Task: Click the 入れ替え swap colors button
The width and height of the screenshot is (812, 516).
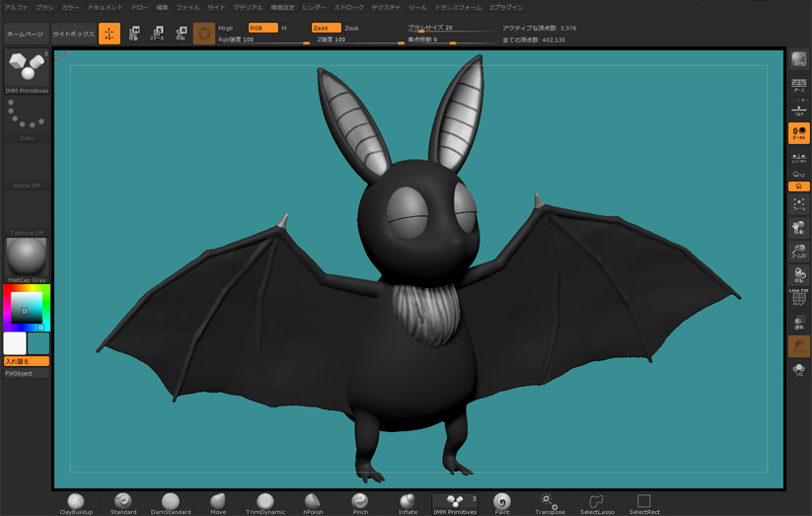Action: 27,361
